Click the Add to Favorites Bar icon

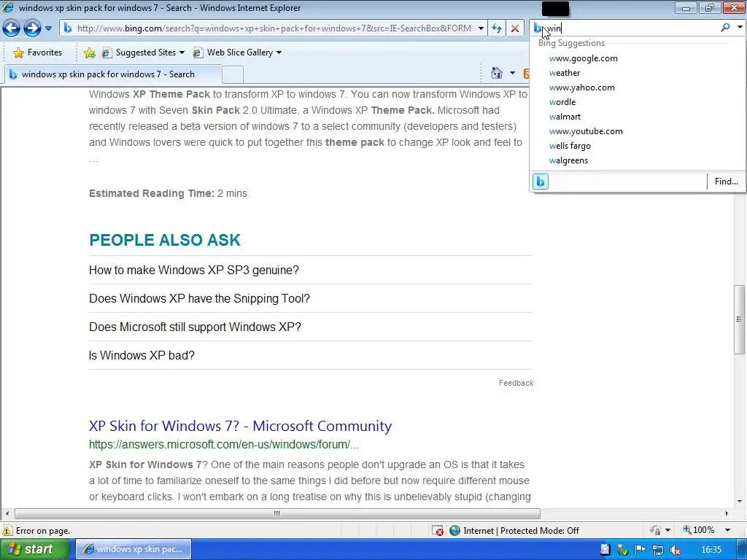pos(89,52)
